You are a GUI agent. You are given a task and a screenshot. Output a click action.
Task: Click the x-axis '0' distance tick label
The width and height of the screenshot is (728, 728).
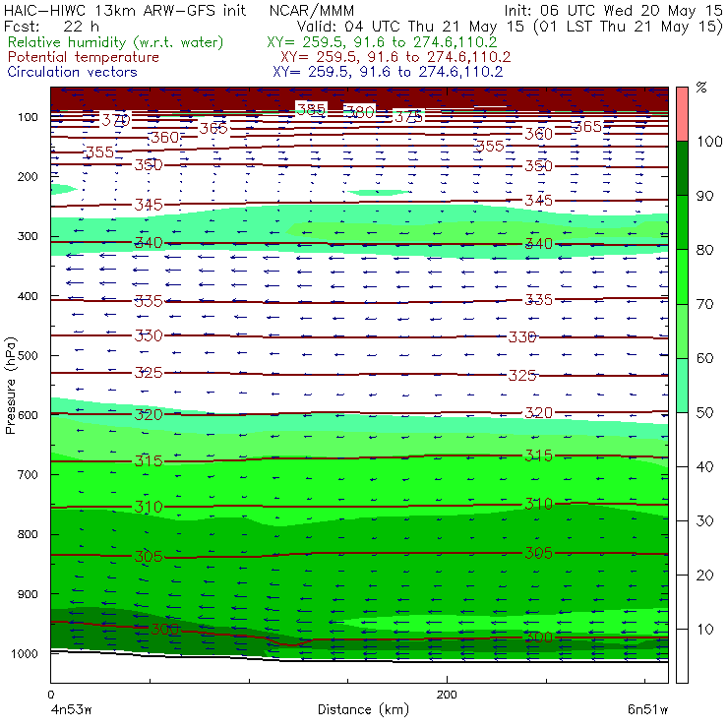(51, 695)
